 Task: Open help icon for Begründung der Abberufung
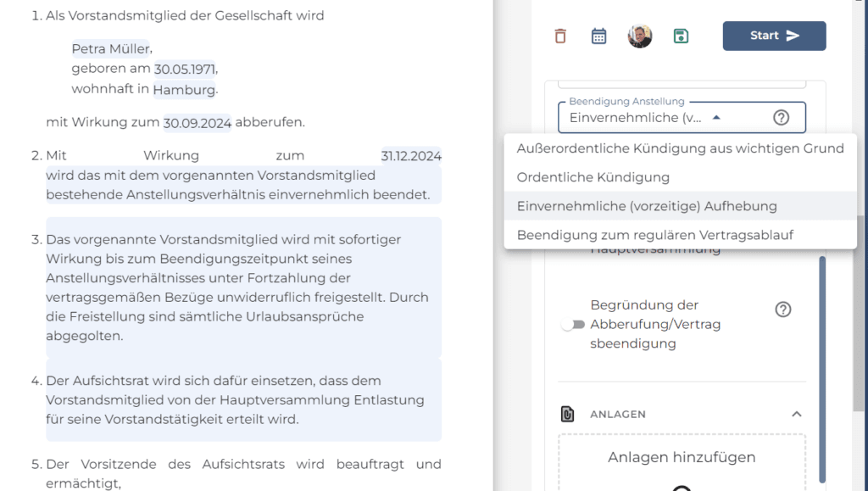pos(782,310)
